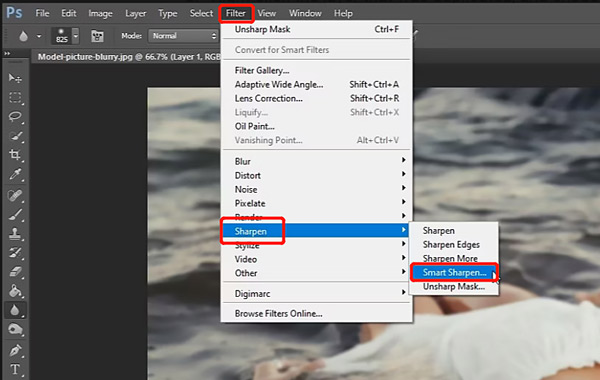Select the Eyedropper tool

pos(15,175)
